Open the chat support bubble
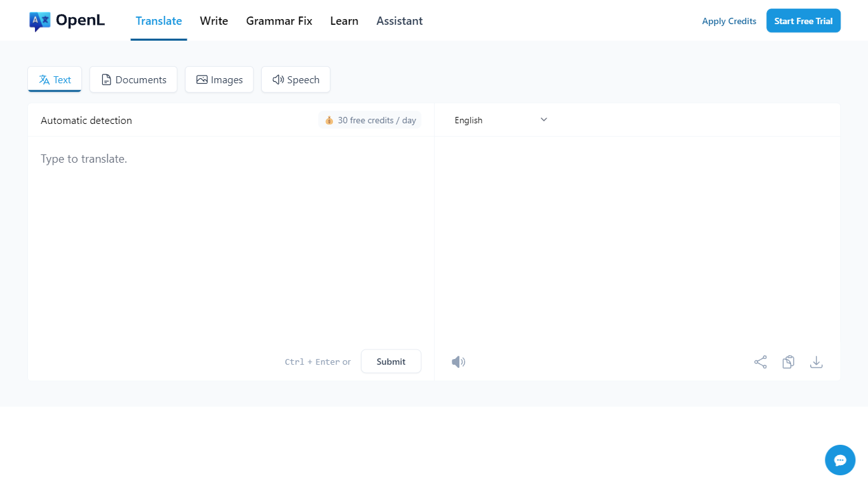 (839, 460)
